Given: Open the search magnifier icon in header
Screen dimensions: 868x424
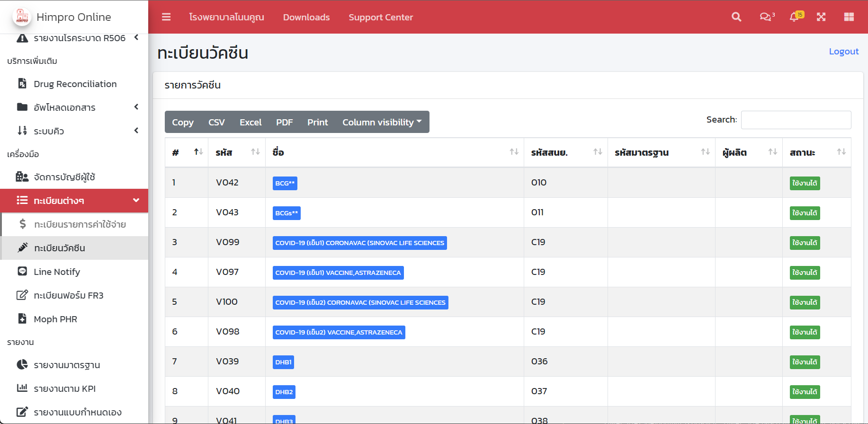Looking at the screenshot, I should 736,17.
